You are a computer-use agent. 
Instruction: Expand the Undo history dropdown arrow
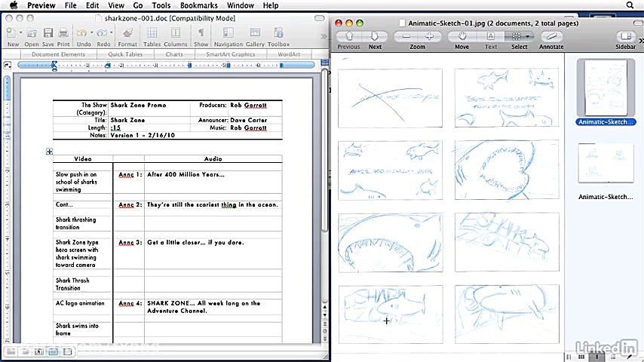tap(92, 32)
